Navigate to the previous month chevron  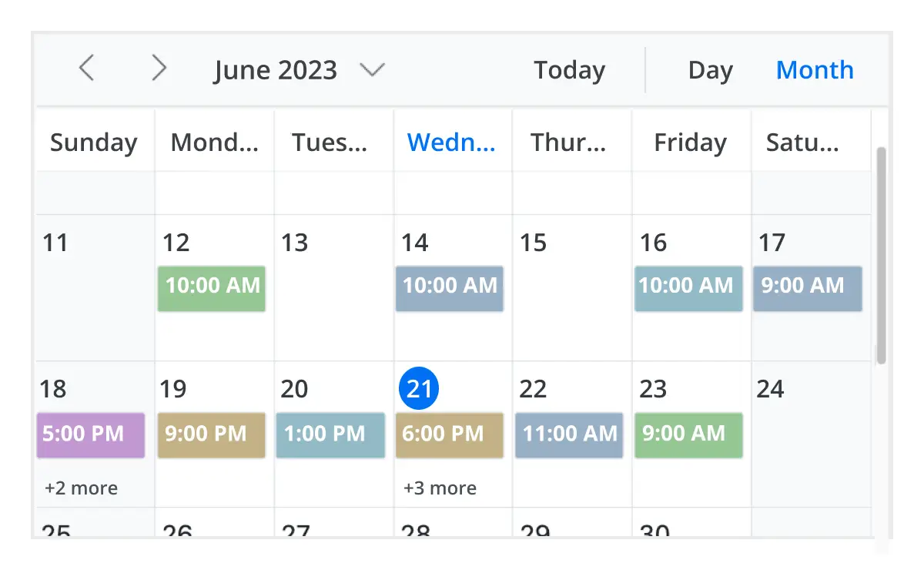coord(86,68)
